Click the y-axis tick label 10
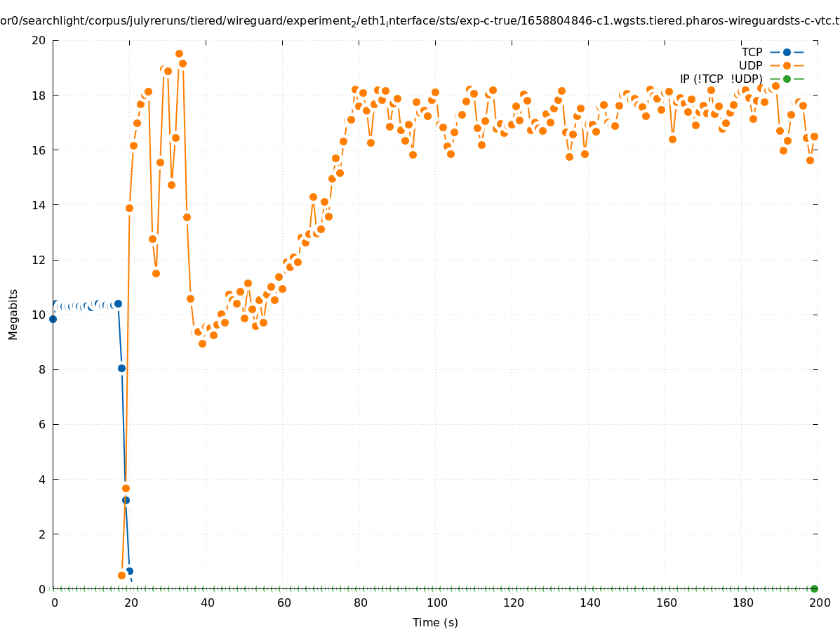The width and height of the screenshot is (840, 632). point(39,315)
